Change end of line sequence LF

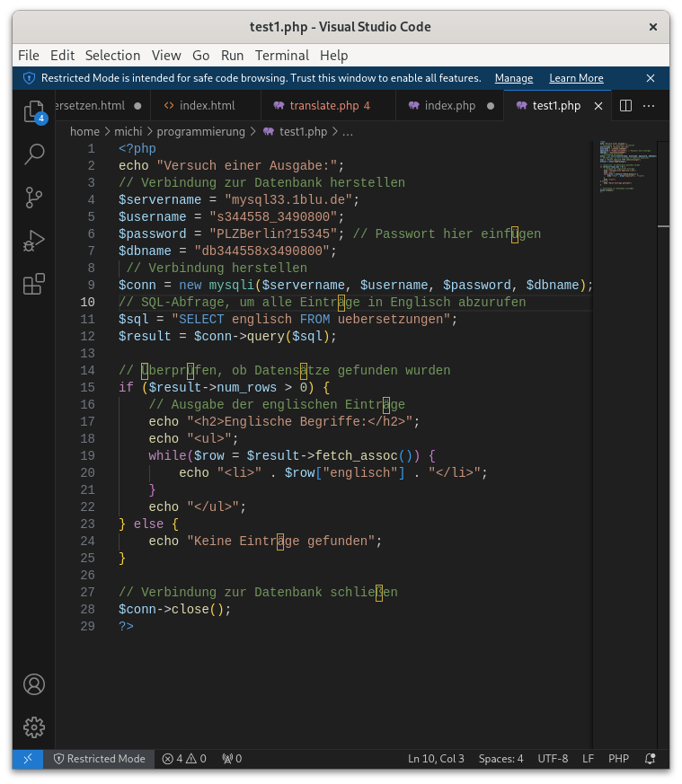click(x=588, y=759)
